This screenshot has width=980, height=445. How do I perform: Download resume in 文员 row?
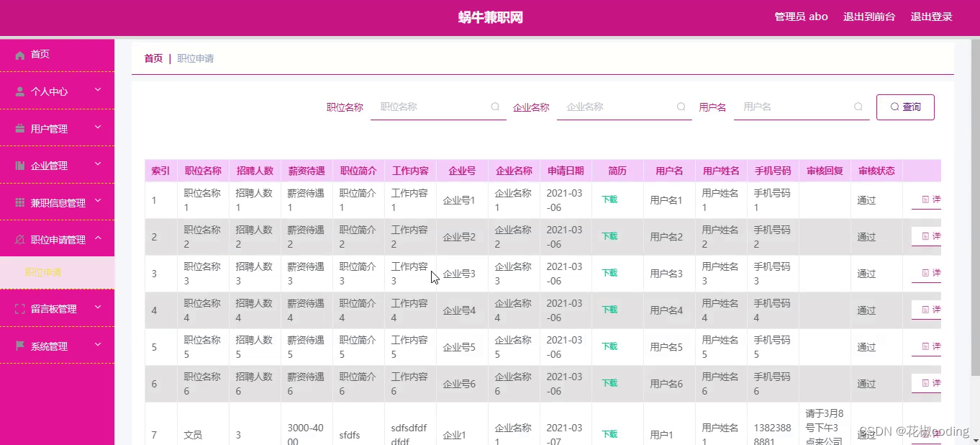click(x=609, y=434)
